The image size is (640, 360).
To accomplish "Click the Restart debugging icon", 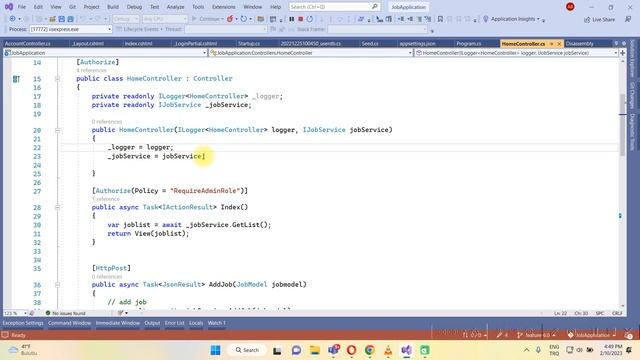I will point(310,19).
